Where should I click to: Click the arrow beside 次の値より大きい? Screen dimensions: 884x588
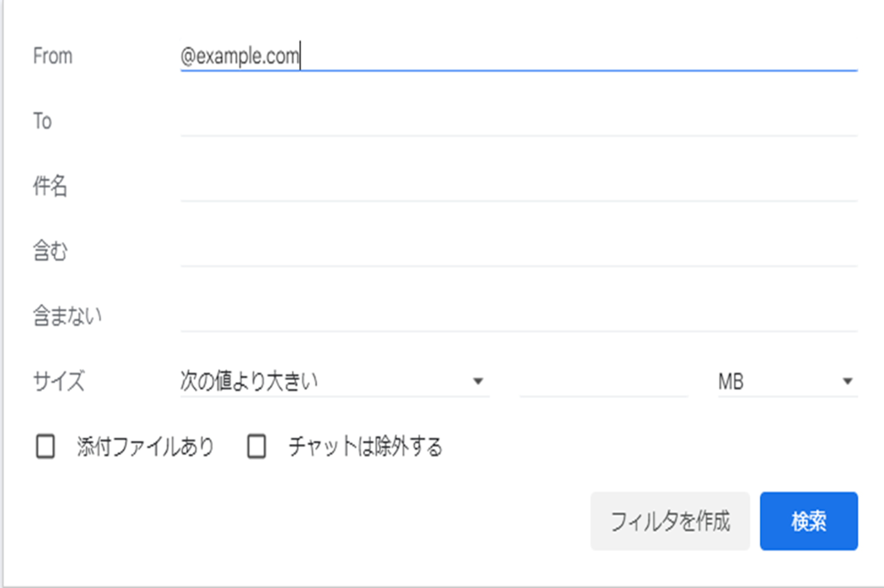coord(478,381)
